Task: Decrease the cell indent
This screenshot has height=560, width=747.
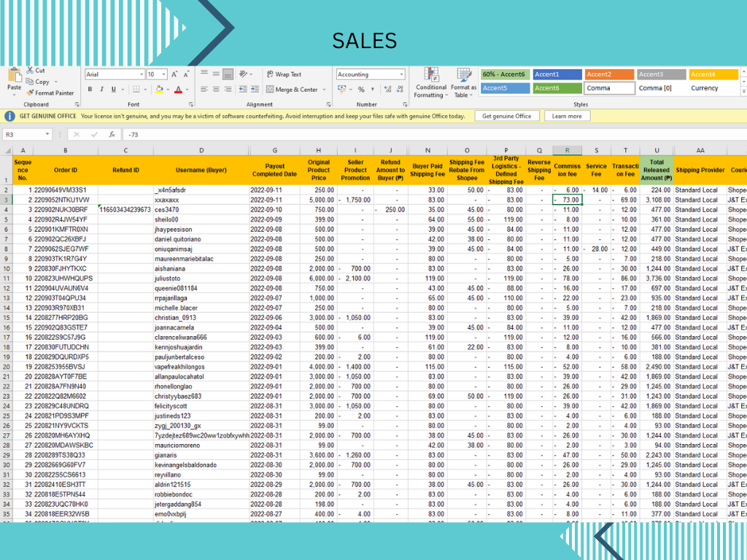Action: point(243,89)
